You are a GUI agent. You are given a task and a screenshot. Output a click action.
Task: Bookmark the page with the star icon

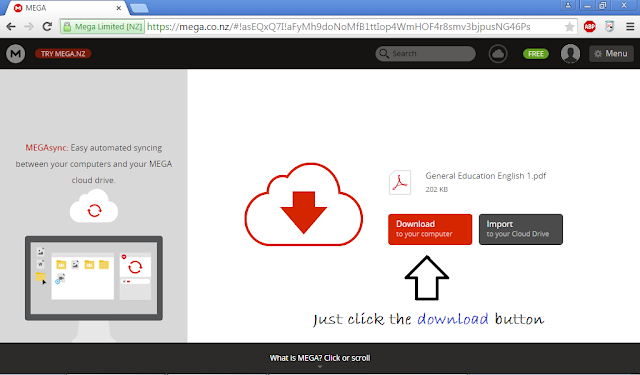(x=569, y=27)
